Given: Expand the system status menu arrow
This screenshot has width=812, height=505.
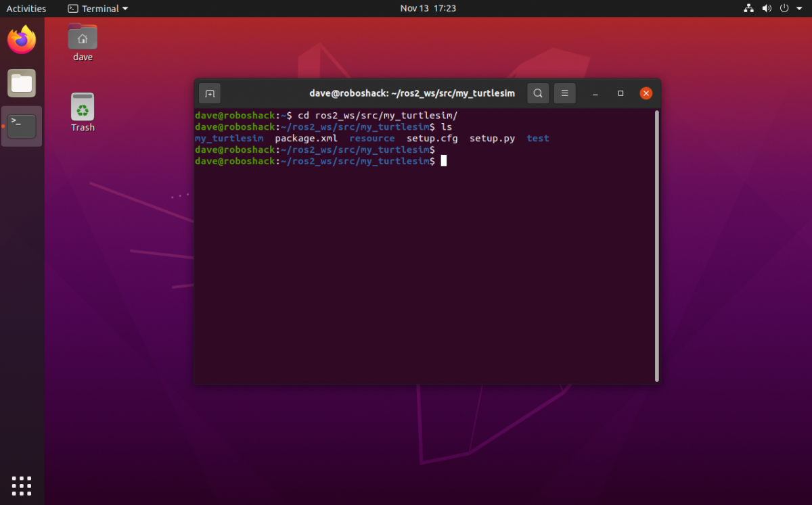Looking at the screenshot, I should 800,8.
